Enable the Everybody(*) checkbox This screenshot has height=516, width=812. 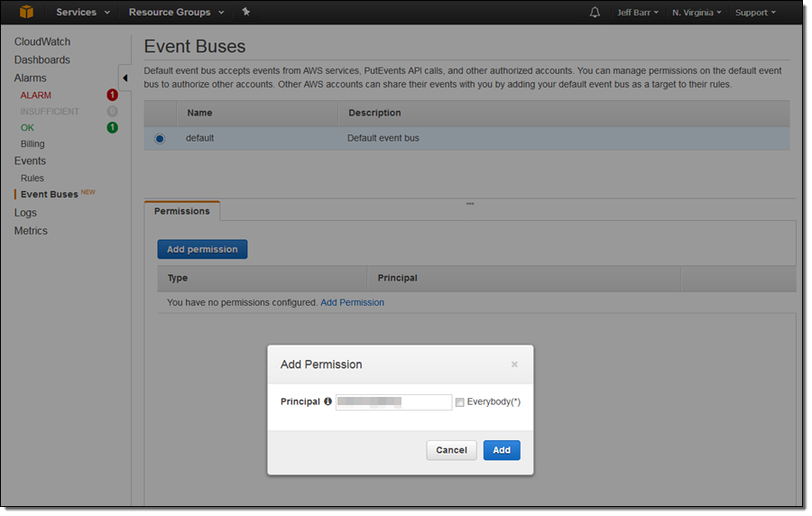460,402
